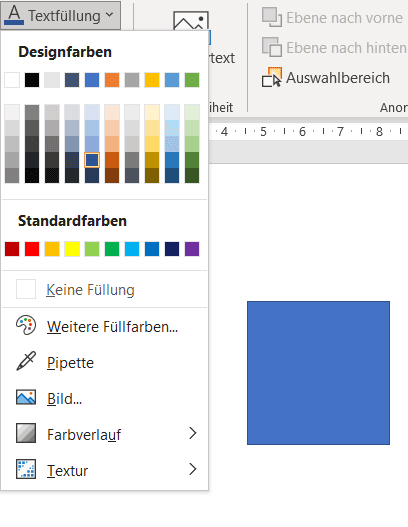Image resolution: width=408 pixels, height=527 pixels.
Task: Click the Pipette eyedropper icon
Action: pyautogui.click(x=26, y=361)
